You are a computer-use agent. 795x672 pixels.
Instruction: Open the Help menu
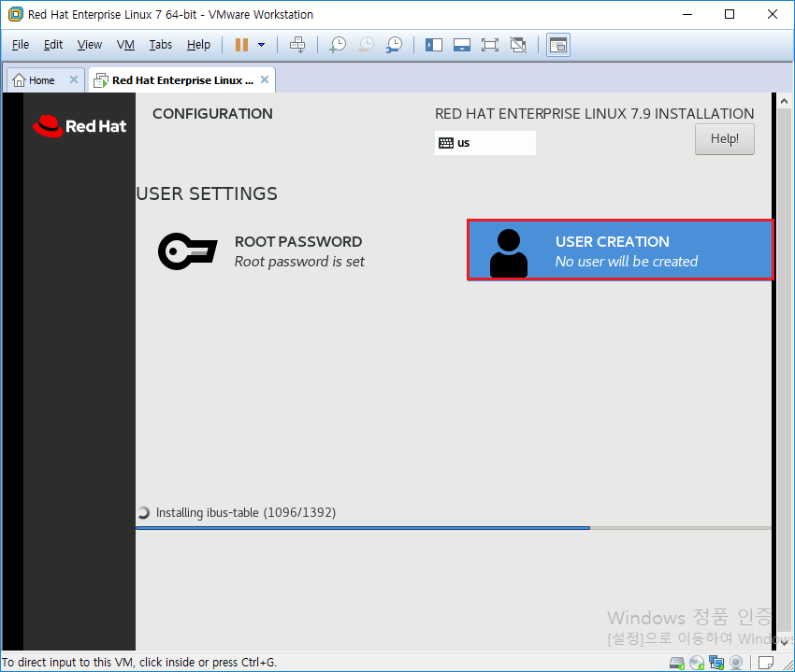198,45
